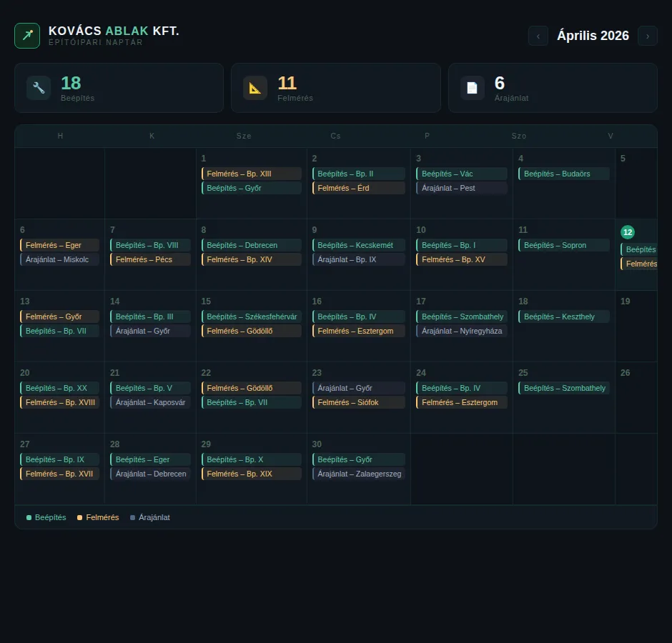Open event Beépítés – Bp. V
The image size is (672, 643).
point(150,389)
